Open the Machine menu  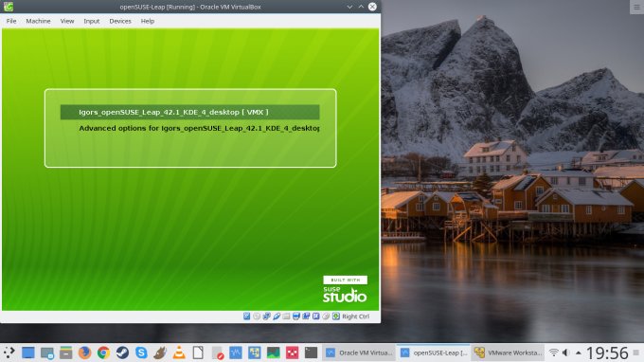(38, 21)
